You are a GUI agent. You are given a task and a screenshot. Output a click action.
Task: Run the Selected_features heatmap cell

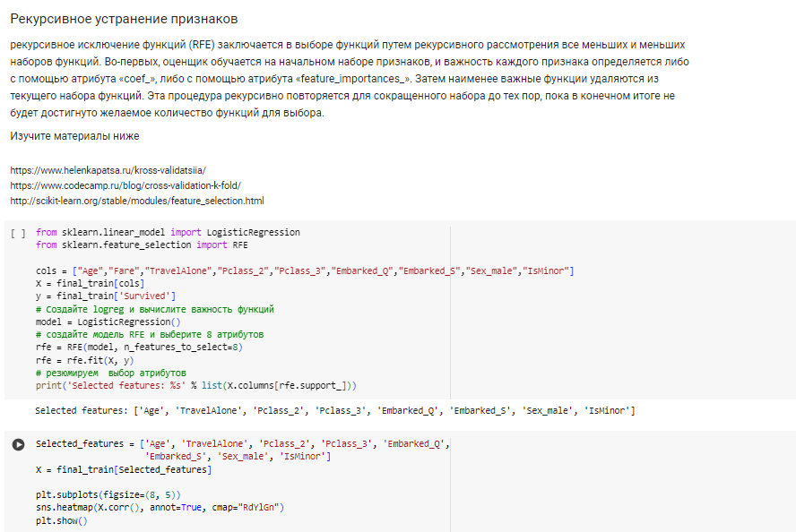[x=18, y=445]
